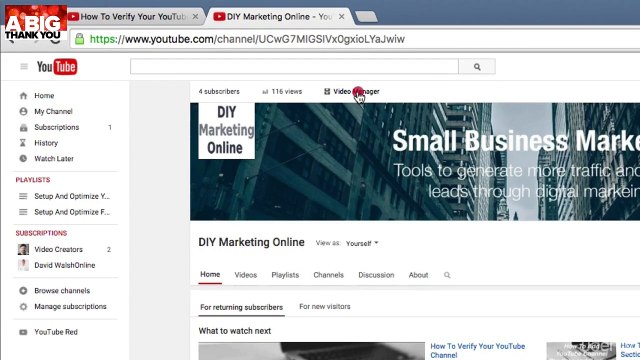Click the Subscriptions icon in sidebar
This screenshot has height=360, width=640.
23,127
